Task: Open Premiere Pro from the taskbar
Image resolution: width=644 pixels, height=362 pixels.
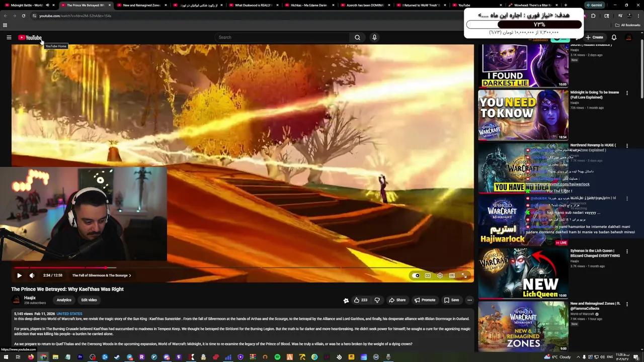Action: click(80, 357)
